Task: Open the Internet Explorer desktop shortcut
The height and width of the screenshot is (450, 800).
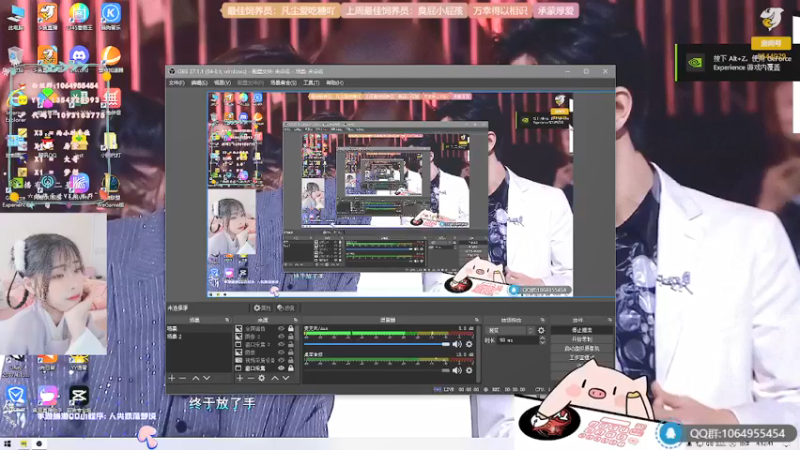Action: 15,105
